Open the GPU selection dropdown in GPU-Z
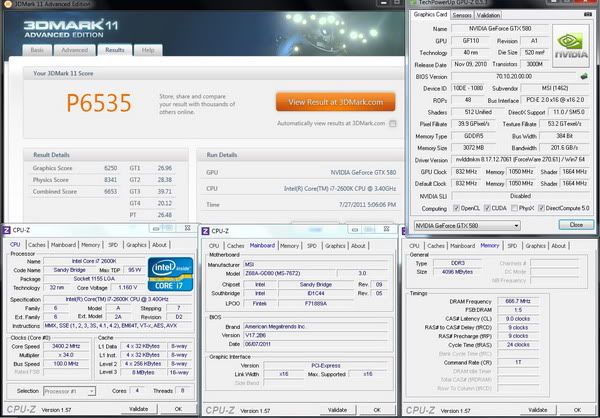Viewport: 600px width, 418px height. pyautogui.click(x=467, y=225)
